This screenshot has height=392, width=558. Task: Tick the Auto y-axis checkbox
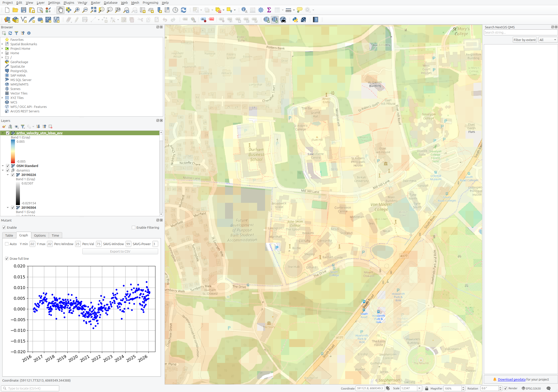point(7,244)
